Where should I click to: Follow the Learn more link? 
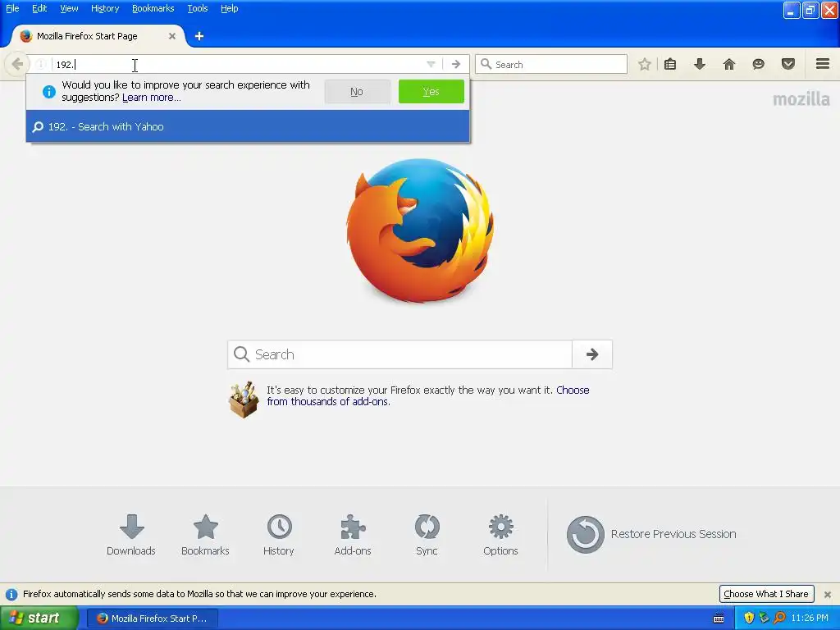point(152,98)
